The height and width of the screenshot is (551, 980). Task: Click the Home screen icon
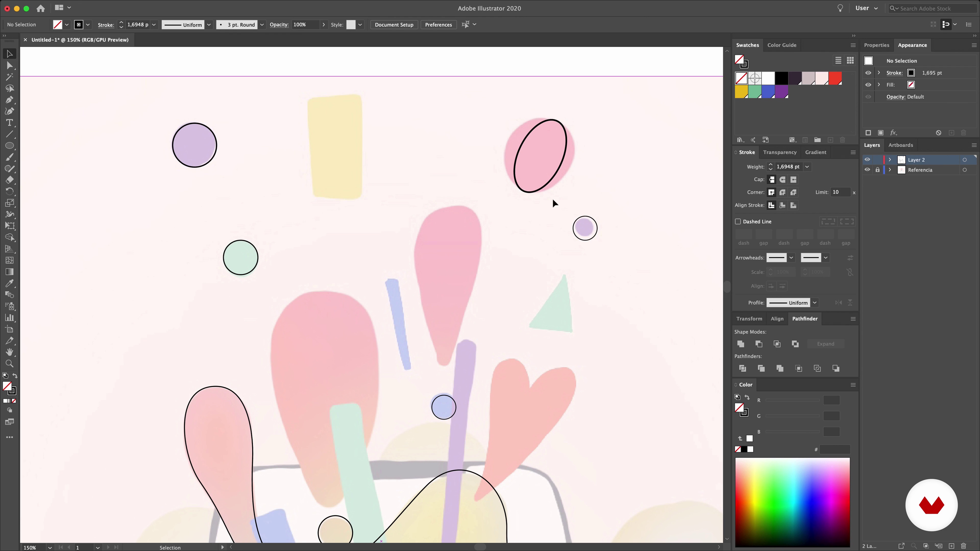click(41, 8)
